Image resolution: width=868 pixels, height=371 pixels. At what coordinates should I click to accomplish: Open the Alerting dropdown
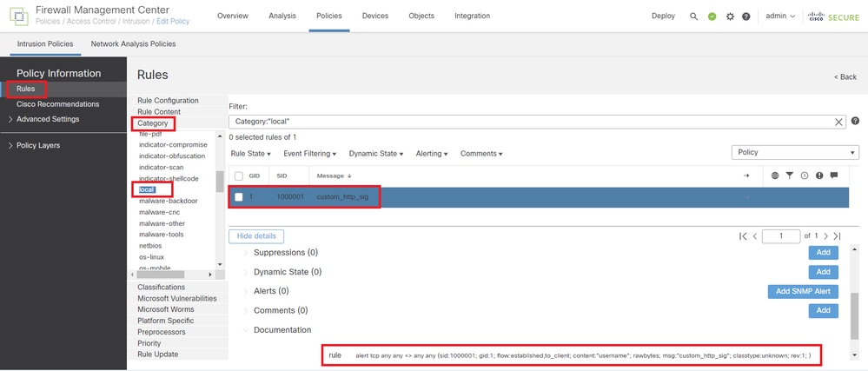click(432, 154)
